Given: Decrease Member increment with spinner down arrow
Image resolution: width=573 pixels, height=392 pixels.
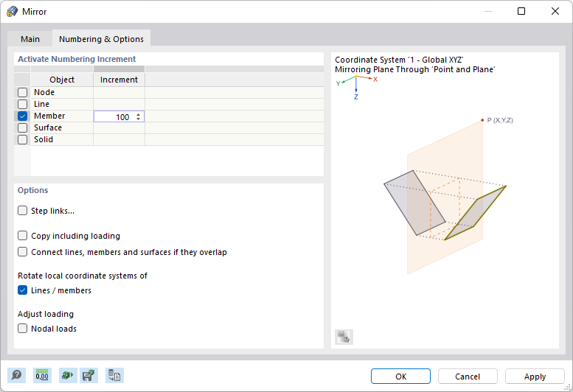Looking at the screenshot, I should (138, 119).
